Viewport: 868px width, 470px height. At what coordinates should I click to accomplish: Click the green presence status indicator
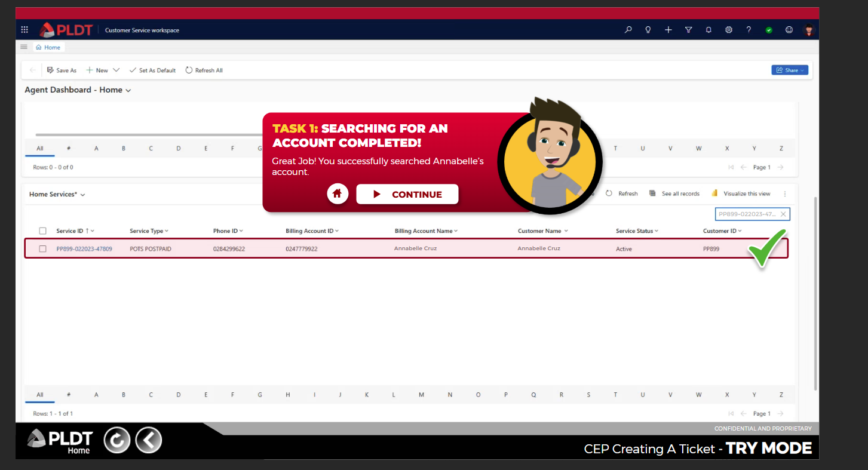tap(769, 30)
